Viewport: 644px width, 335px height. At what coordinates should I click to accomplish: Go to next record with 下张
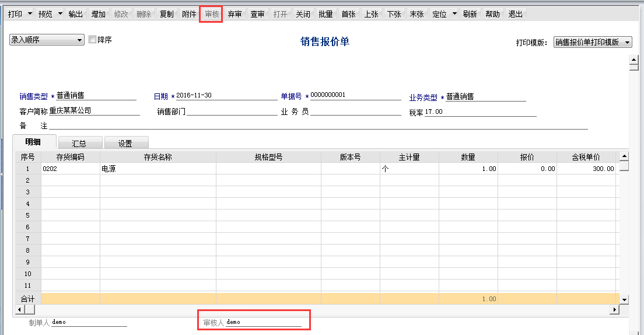(394, 14)
